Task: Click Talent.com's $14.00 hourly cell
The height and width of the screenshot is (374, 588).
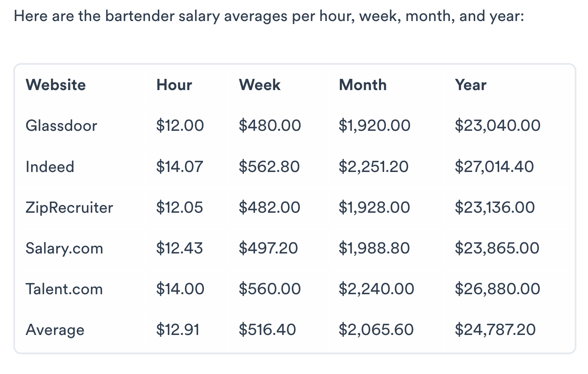Action: 180,289
